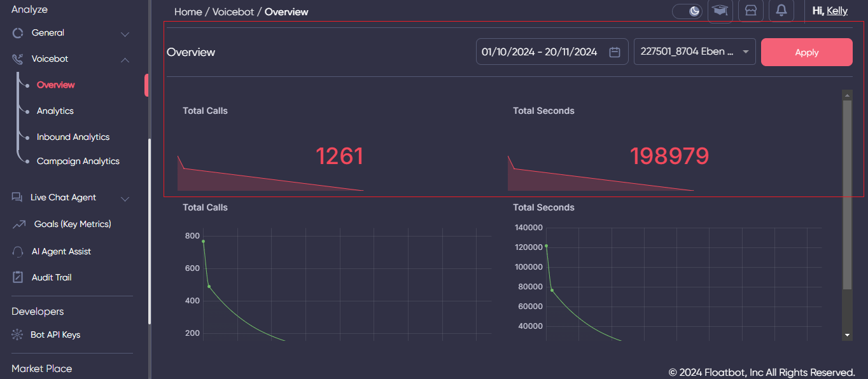868x379 pixels.
Task: Open the Kelly account link
Action: (837, 10)
